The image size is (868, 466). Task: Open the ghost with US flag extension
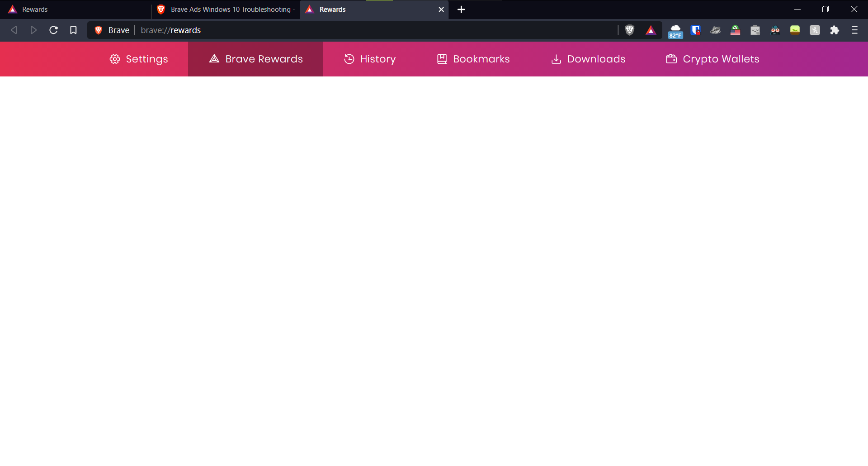click(x=735, y=30)
